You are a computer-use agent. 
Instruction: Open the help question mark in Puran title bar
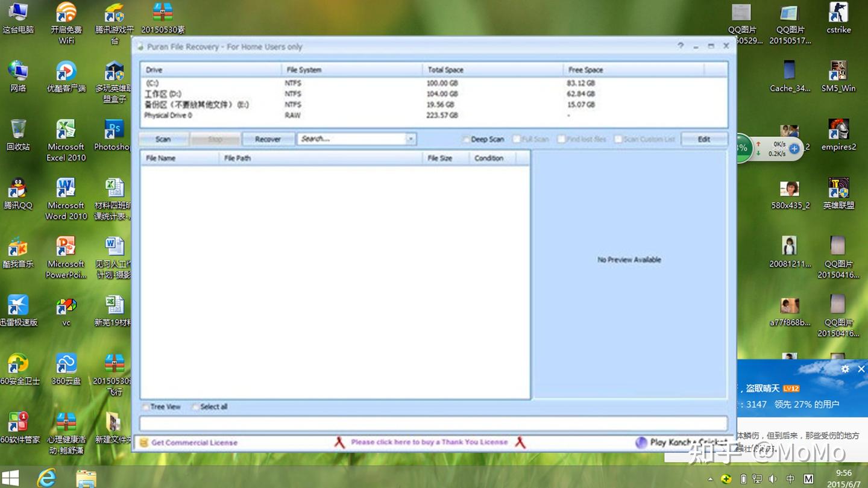[681, 46]
